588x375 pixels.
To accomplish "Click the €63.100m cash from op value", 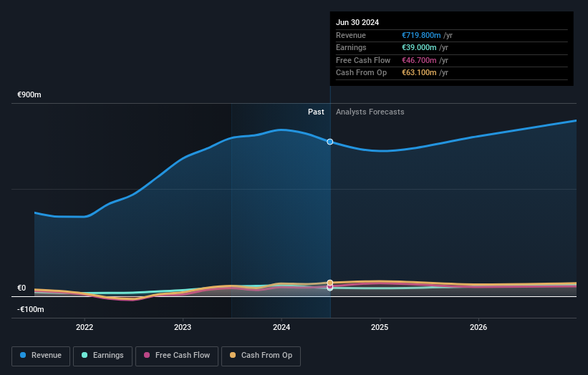I will click(x=419, y=73).
